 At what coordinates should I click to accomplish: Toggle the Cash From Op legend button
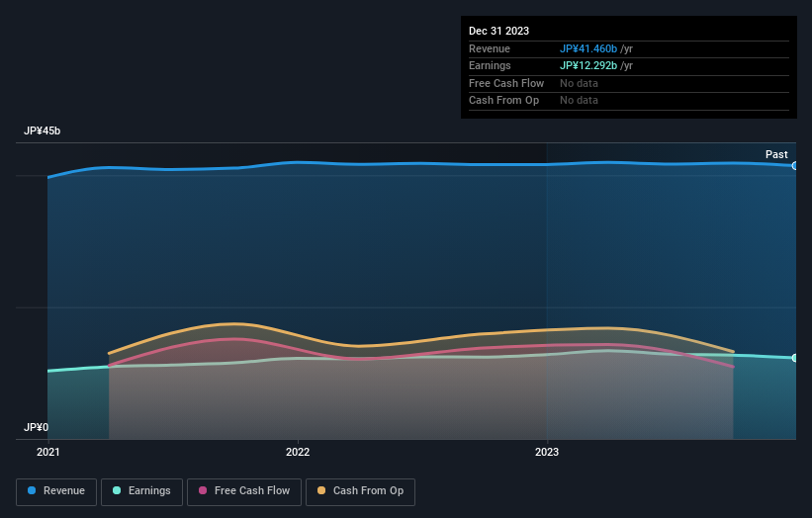(x=360, y=491)
